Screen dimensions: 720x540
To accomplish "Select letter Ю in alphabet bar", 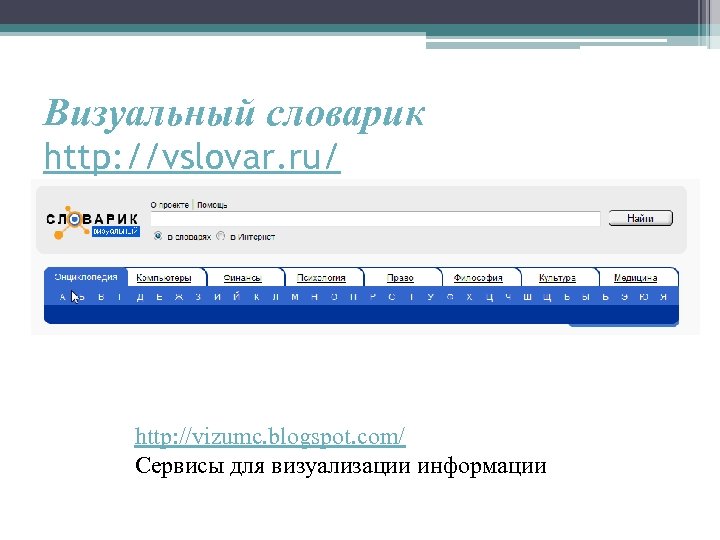I will [644, 297].
